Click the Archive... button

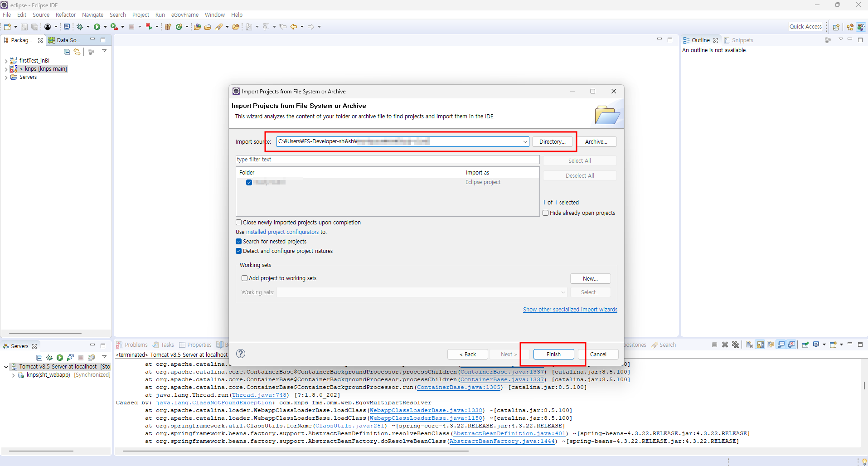(596, 142)
